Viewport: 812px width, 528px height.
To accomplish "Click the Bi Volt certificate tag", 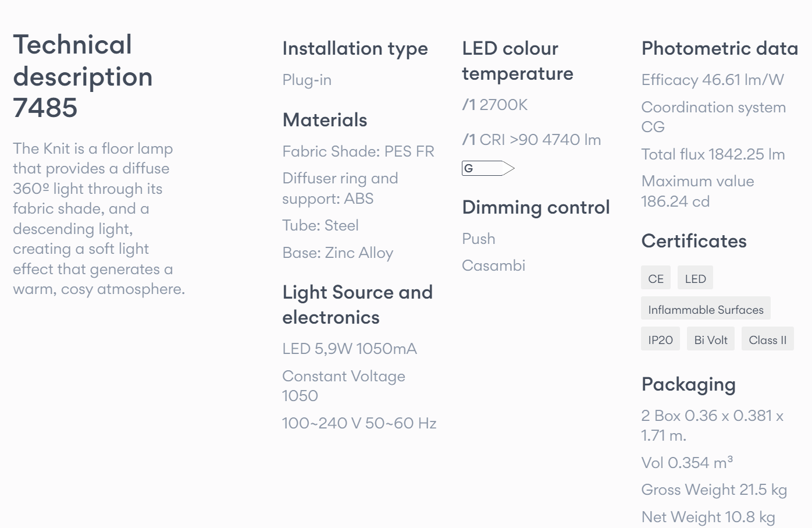I will pos(711,339).
